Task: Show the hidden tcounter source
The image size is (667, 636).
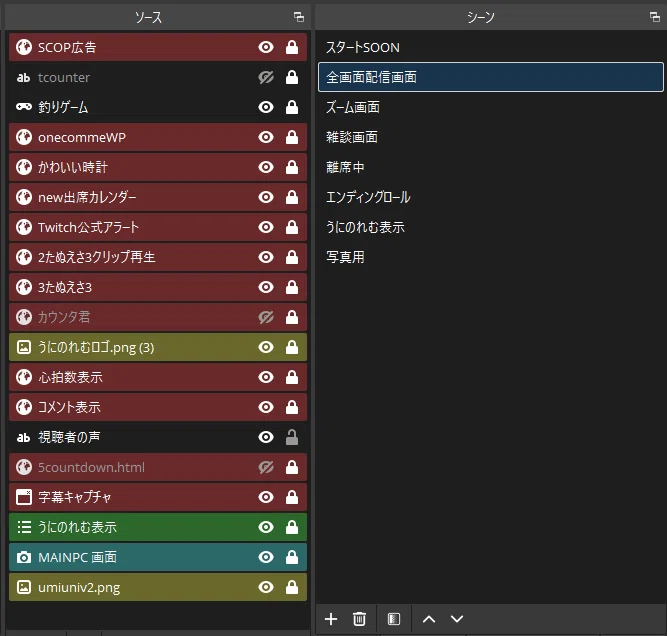Action: [266, 77]
